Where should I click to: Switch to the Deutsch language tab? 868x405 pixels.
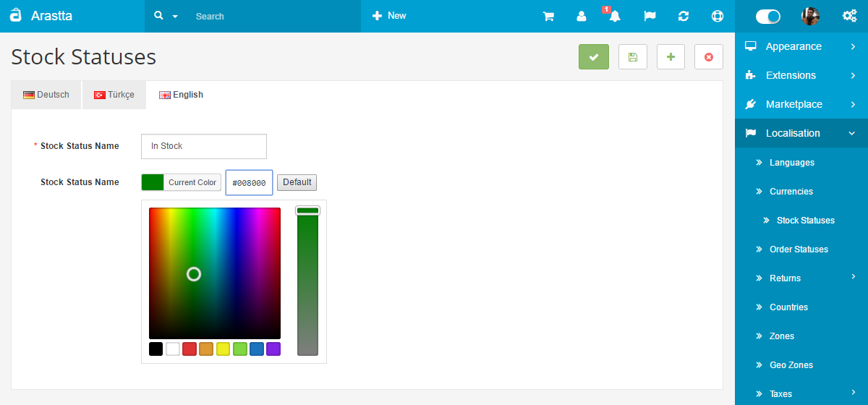click(x=46, y=95)
